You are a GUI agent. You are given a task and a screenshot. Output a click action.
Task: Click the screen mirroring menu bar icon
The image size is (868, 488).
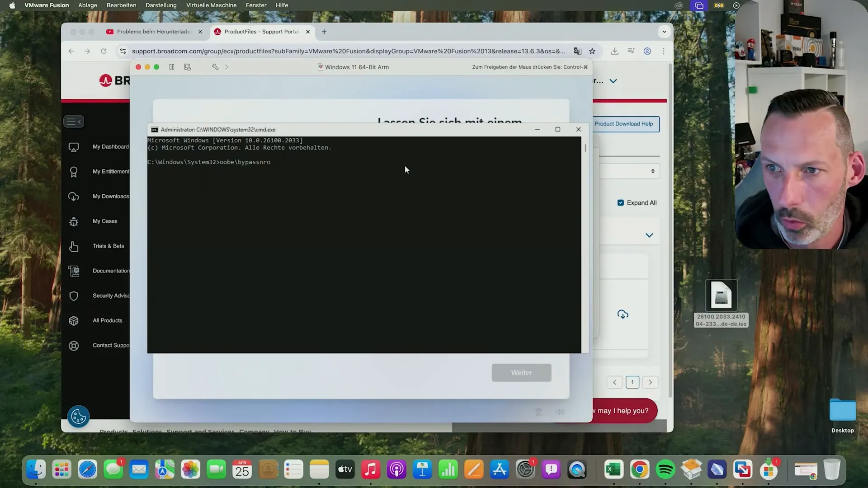coord(699,5)
